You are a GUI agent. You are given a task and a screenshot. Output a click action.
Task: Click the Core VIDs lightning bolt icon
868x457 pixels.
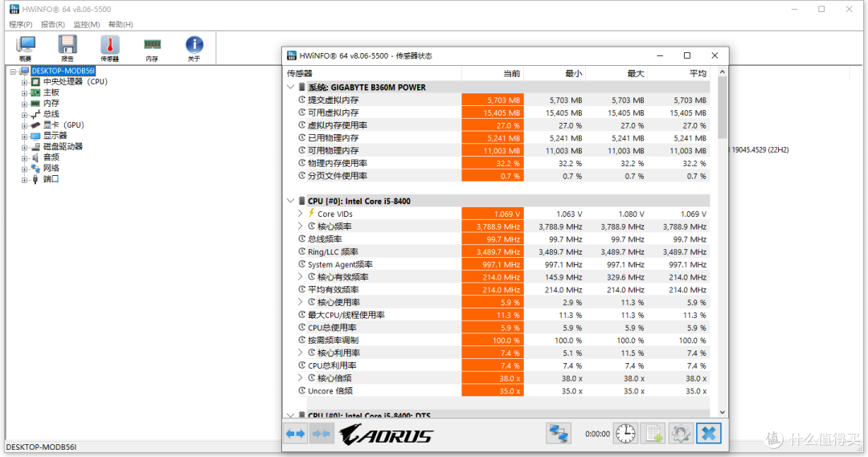(312, 214)
